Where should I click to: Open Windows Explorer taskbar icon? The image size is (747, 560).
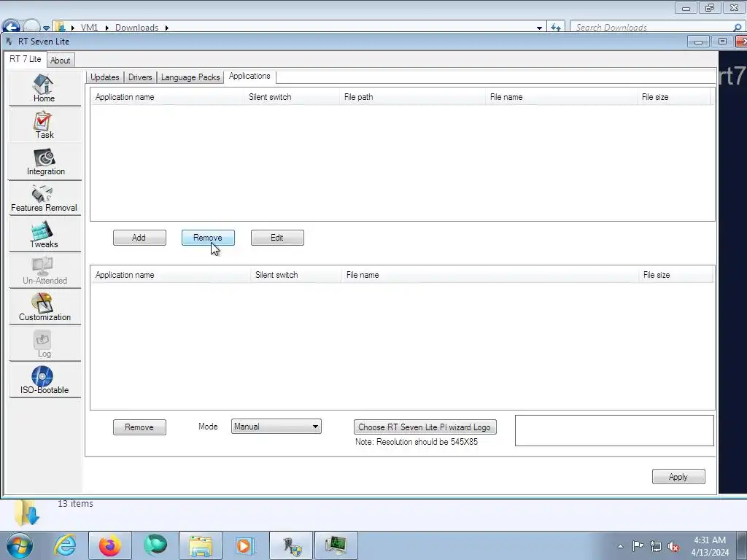coord(201,545)
